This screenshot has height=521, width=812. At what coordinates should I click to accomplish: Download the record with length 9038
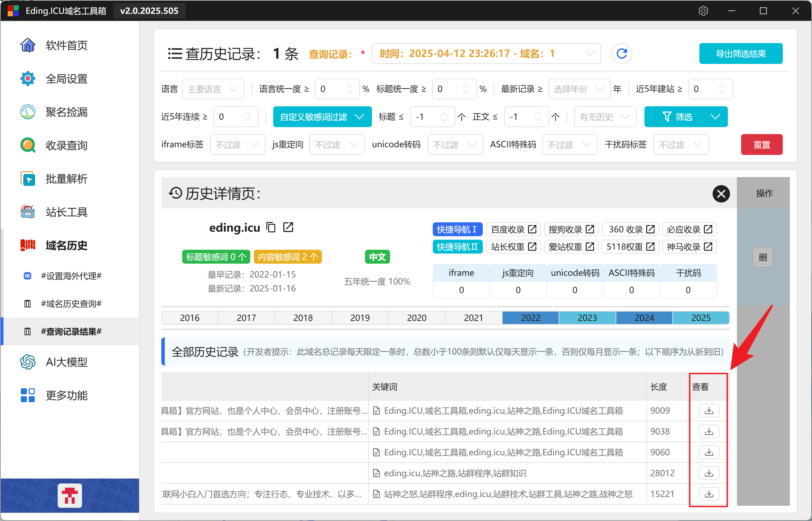coord(709,431)
